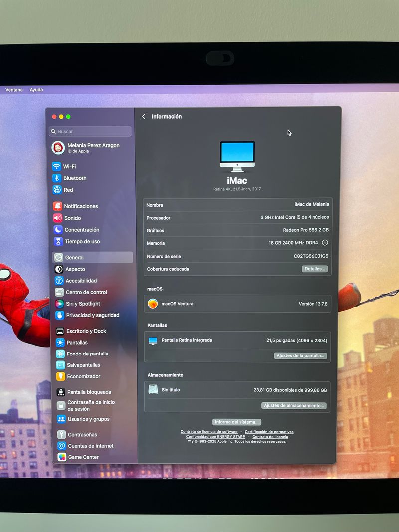Open the Ventana menu
This screenshot has width=399, height=532.
click(14, 90)
